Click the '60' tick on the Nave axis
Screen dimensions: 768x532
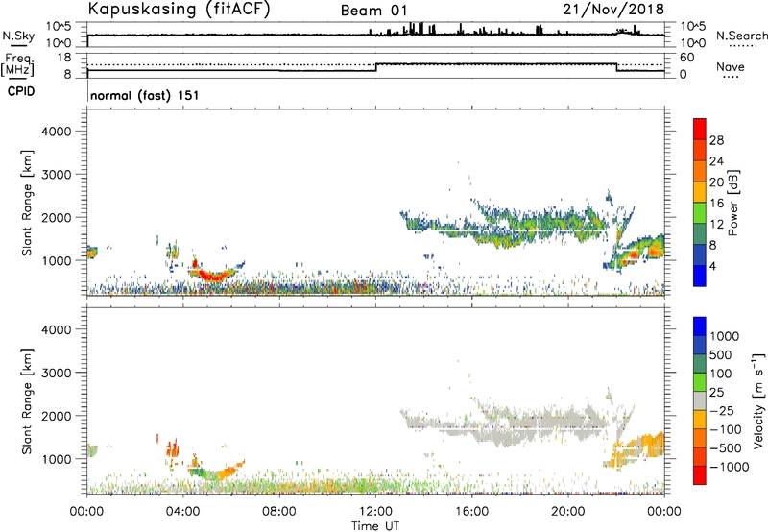[x=686, y=58]
